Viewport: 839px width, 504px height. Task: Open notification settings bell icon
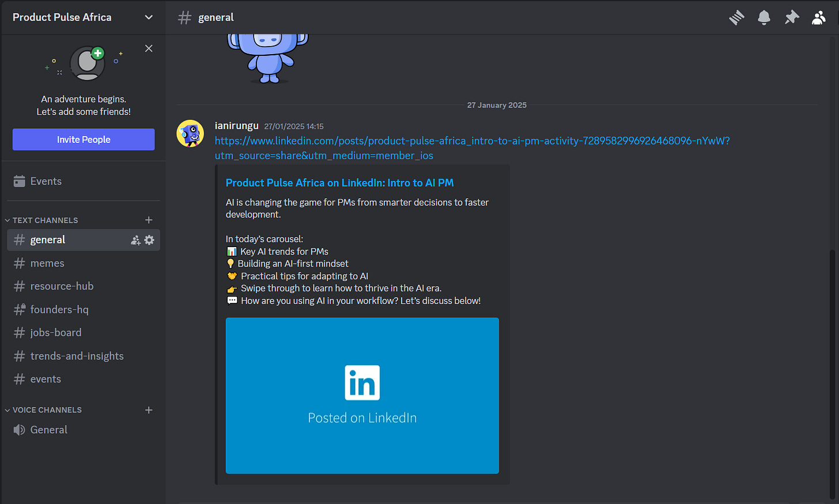pos(764,18)
